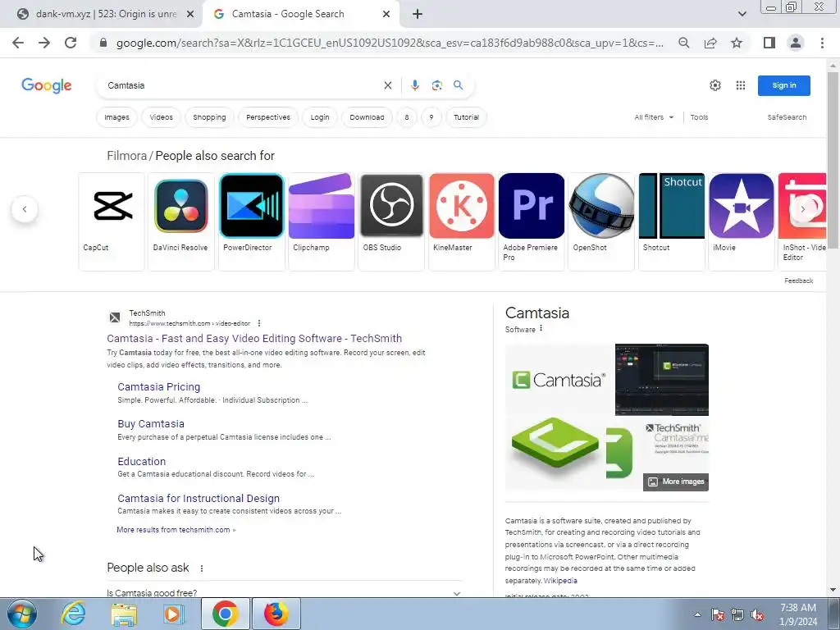Open Camtasia Pricing sitelink
Screen dimensions: 840x630
pos(158,387)
